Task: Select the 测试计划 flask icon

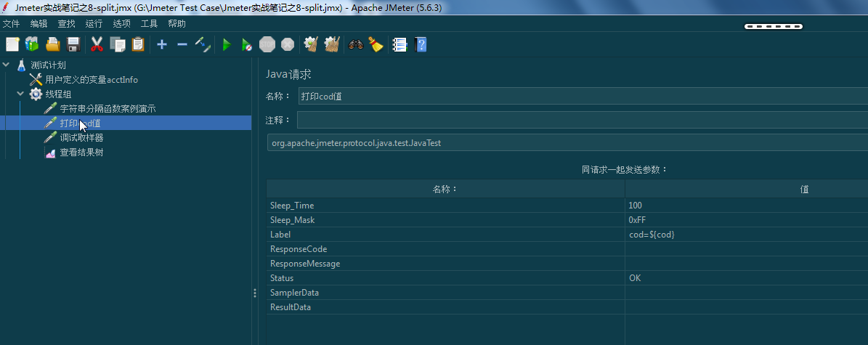Action: point(22,65)
